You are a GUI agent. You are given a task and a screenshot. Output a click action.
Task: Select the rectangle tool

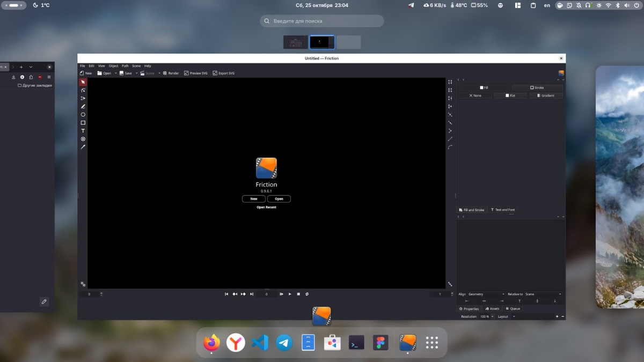coord(83,123)
